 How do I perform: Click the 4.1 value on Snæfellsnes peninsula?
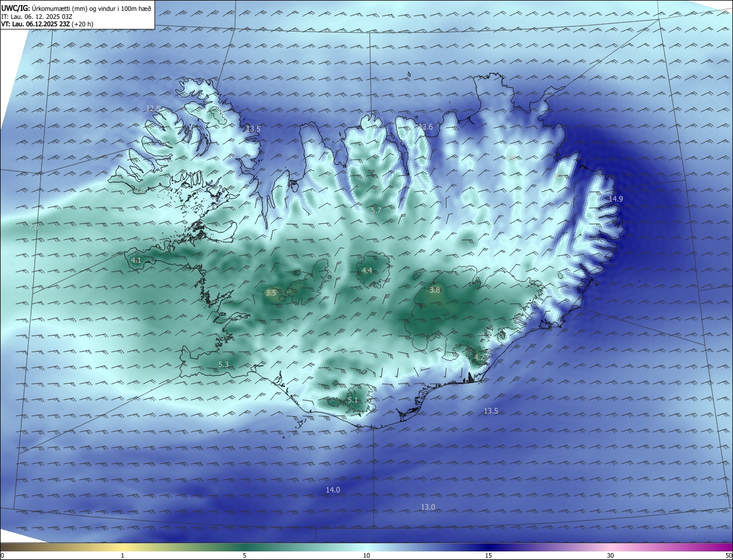[x=136, y=260]
